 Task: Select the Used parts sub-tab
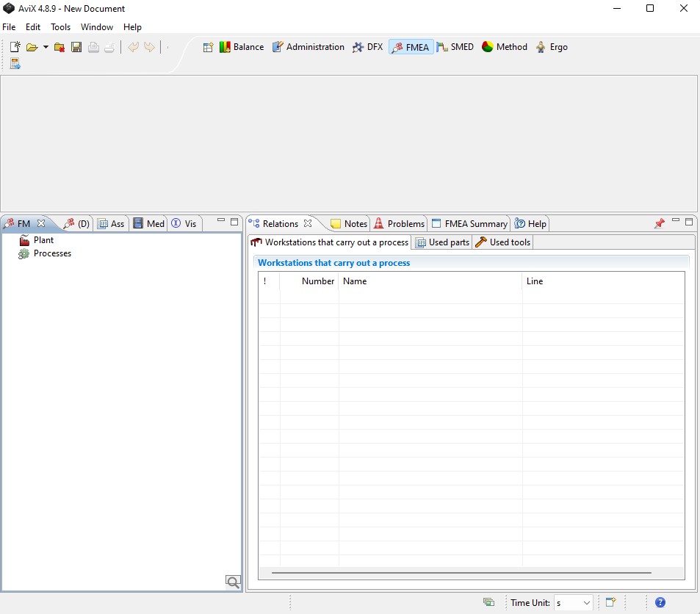point(442,242)
